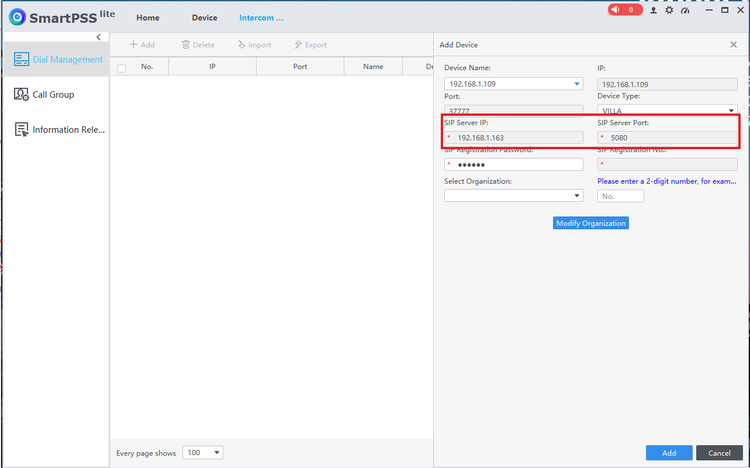The width and height of the screenshot is (750, 468).
Task: Toggle the select-all checkbox in table header
Action: (x=122, y=68)
